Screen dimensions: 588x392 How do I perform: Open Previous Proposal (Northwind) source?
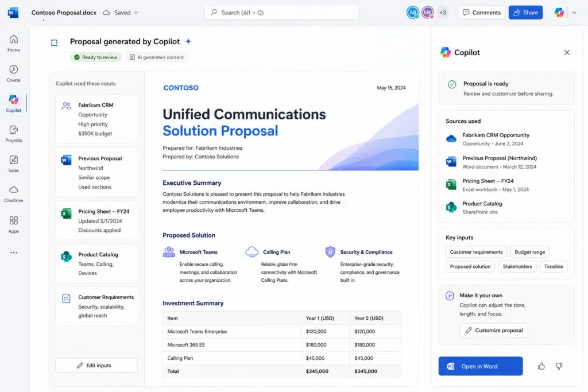[x=506, y=162]
